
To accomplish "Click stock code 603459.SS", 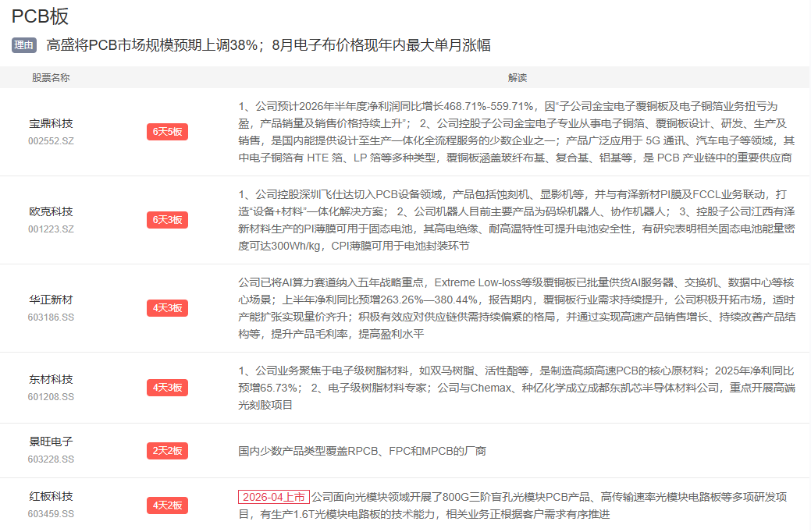I will (51, 514).
